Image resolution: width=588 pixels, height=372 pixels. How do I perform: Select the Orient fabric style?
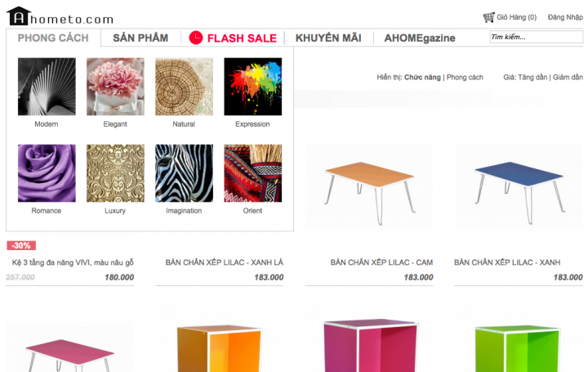click(x=252, y=173)
